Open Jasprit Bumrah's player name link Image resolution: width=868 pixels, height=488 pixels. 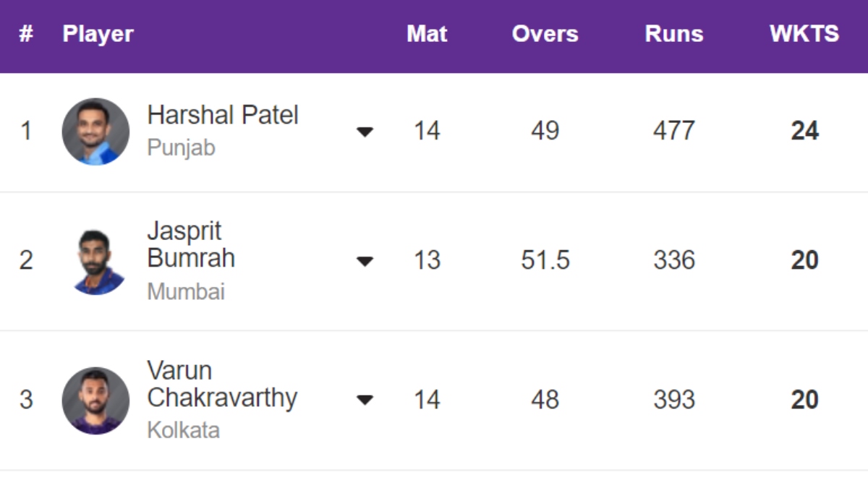191,245
